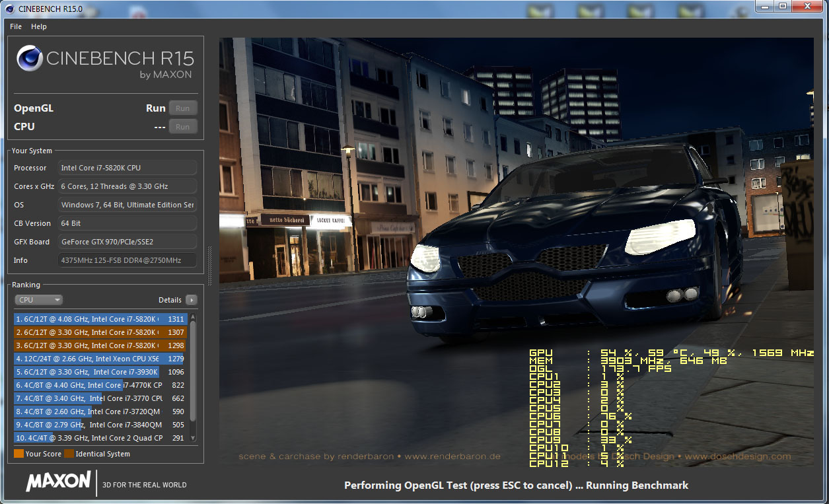Click the Cores x GHz field
The image size is (829, 504).
[127, 186]
